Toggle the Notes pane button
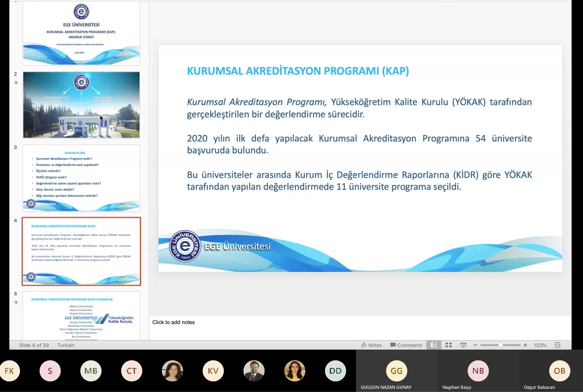The height and width of the screenshot is (392, 583). point(371,345)
